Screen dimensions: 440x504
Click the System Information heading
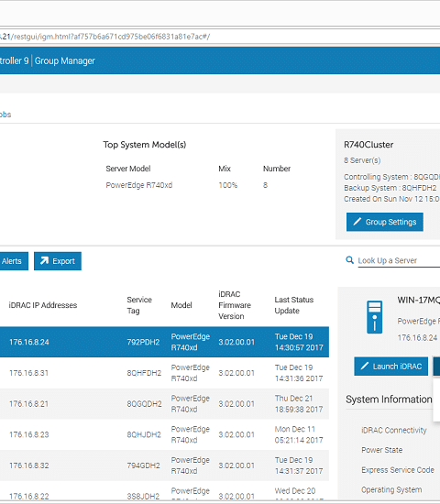click(389, 400)
